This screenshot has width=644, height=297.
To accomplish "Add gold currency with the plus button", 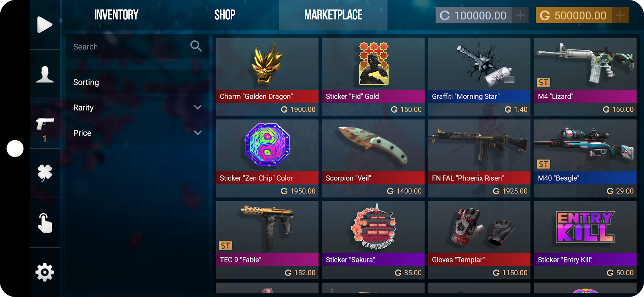I will pyautogui.click(x=620, y=15).
